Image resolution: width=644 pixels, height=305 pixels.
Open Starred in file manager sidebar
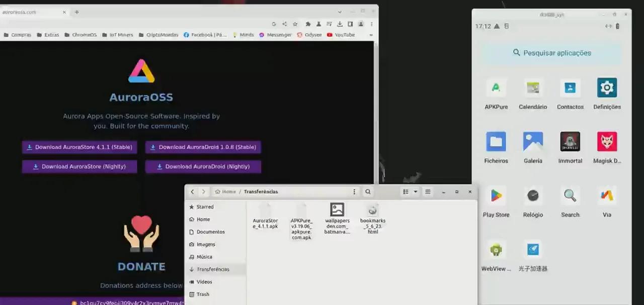coord(215,207)
